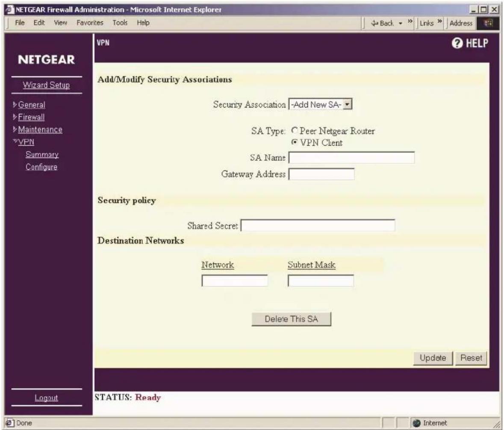The image size is (504, 430).
Task: Collapse the VPN menu triangle
Action: [15, 141]
